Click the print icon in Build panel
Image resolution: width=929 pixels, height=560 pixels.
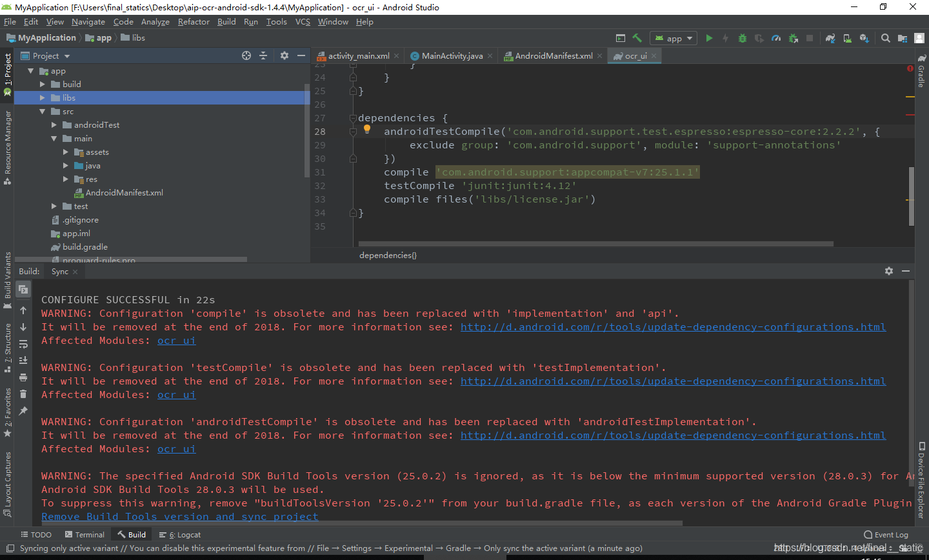[x=23, y=377]
